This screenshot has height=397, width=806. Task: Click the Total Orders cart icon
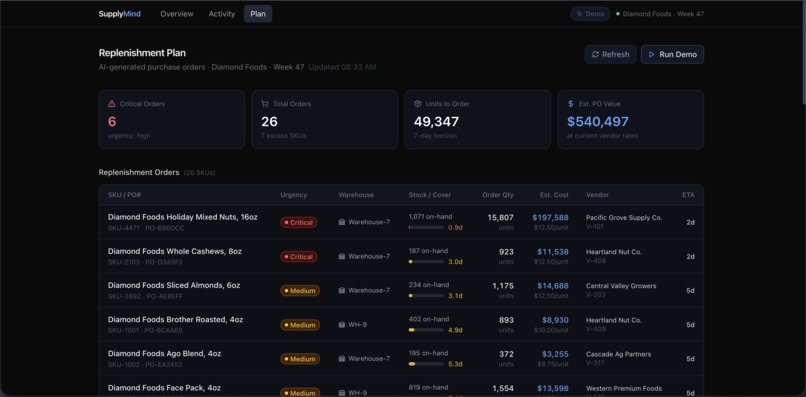tap(265, 104)
